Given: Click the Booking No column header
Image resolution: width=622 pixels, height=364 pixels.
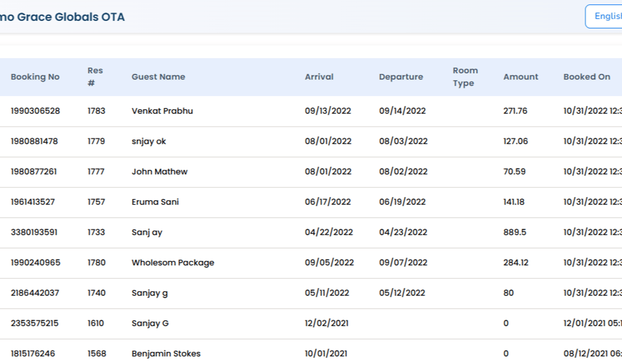Looking at the screenshot, I should [x=35, y=77].
